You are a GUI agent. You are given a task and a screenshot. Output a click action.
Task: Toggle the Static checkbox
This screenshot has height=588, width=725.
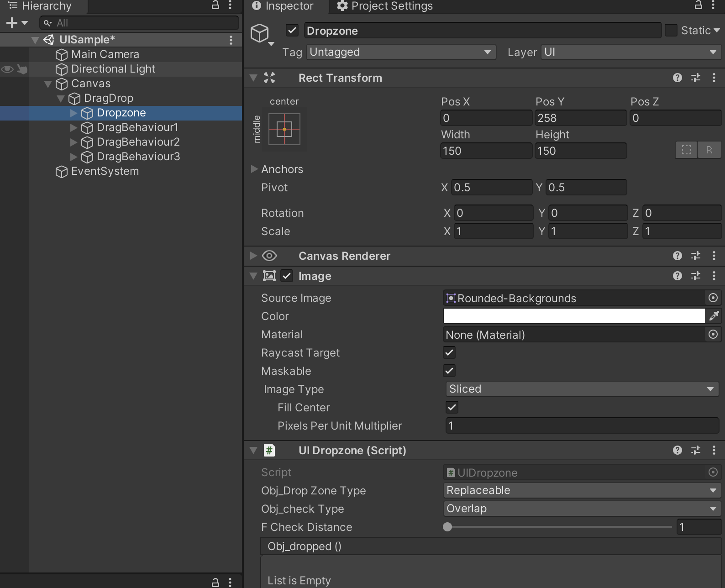click(x=671, y=31)
